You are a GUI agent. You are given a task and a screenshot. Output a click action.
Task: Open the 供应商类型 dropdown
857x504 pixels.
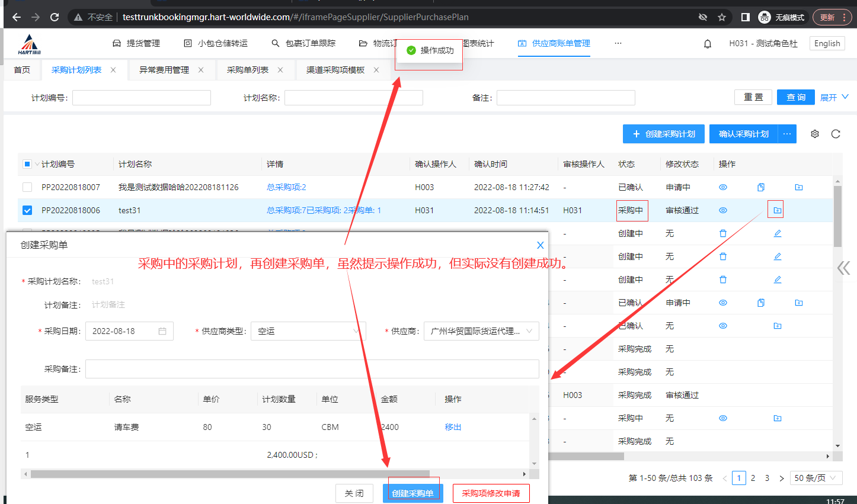(x=308, y=331)
